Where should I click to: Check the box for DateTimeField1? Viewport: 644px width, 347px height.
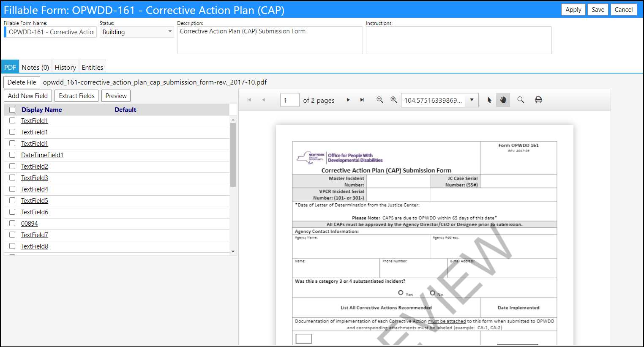[12, 155]
